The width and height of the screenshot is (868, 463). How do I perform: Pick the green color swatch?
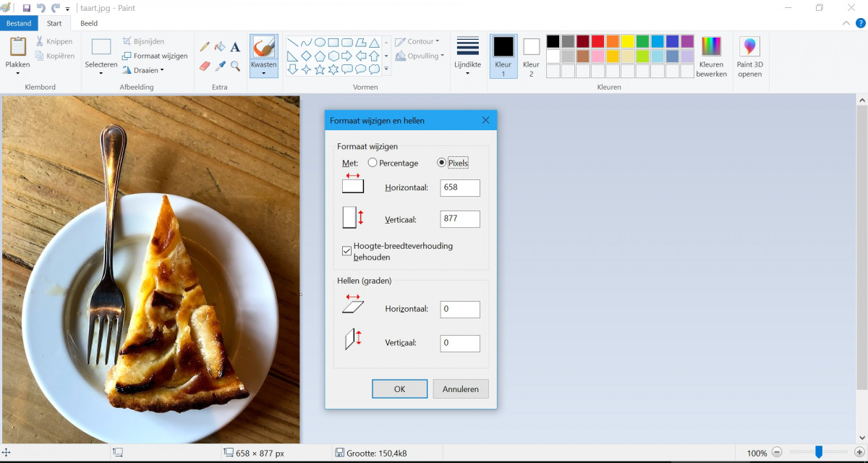pyautogui.click(x=642, y=41)
